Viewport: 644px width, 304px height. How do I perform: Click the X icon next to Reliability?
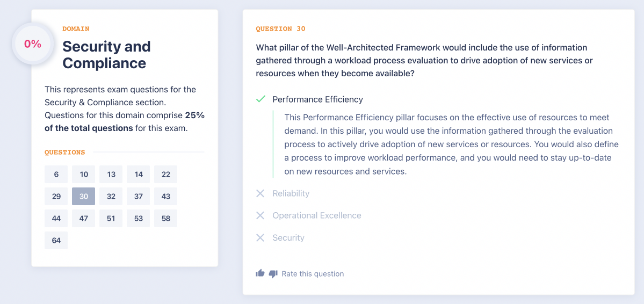(x=261, y=193)
